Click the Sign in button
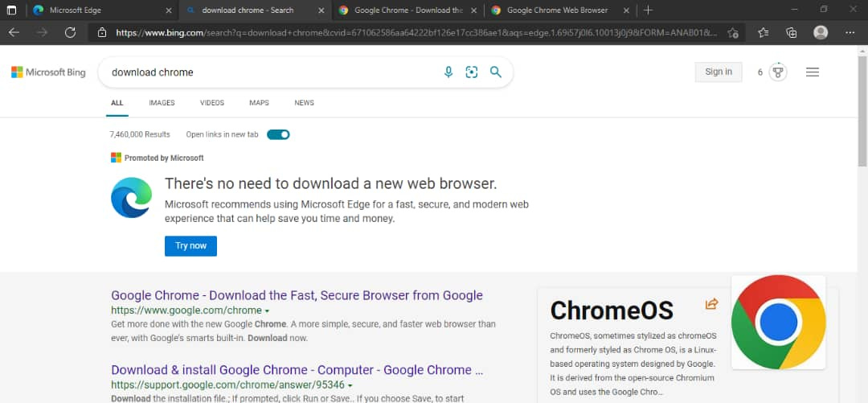868x403 pixels. pos(719,72)
